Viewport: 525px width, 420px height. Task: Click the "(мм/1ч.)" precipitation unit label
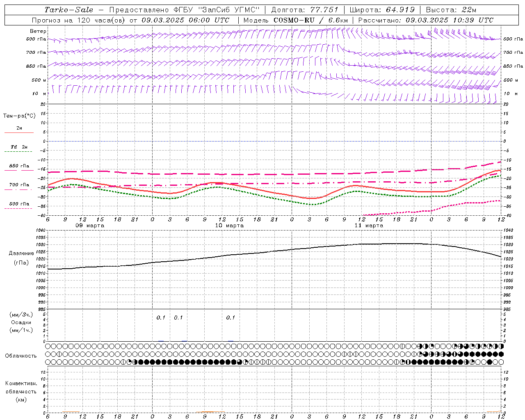21,330
